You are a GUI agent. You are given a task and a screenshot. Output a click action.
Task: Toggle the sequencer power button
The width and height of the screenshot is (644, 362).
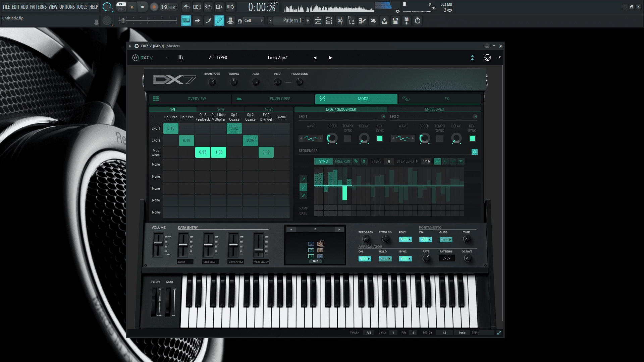click(474, 152)
